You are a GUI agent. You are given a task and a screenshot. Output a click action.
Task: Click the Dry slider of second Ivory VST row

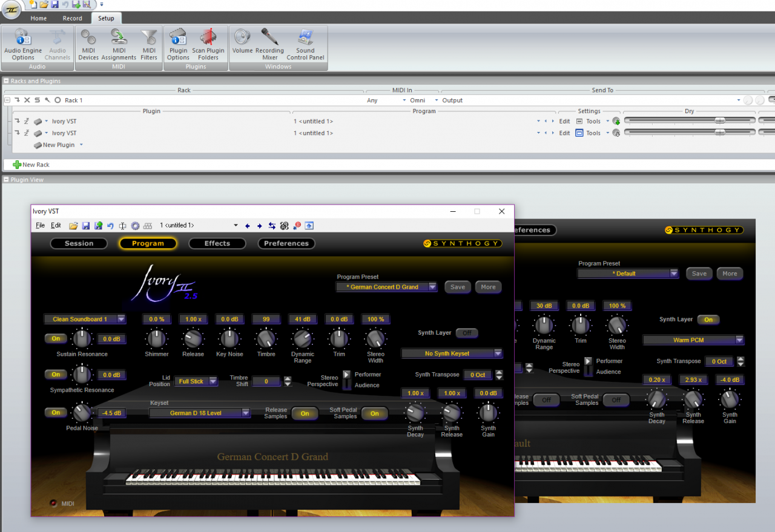tap(690, 133)
